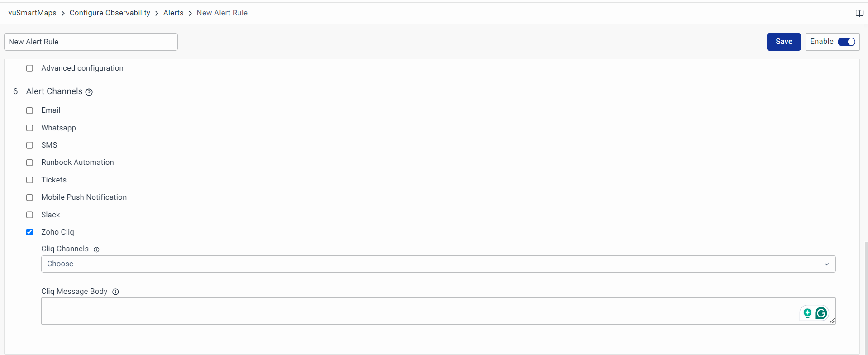Click inside the Cliq Message Body textarea

(407, 311)
